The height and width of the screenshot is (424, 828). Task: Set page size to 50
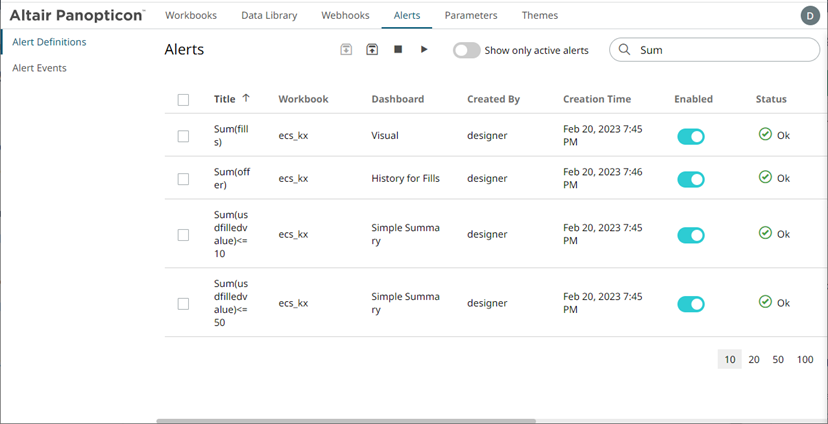point(778,360)
